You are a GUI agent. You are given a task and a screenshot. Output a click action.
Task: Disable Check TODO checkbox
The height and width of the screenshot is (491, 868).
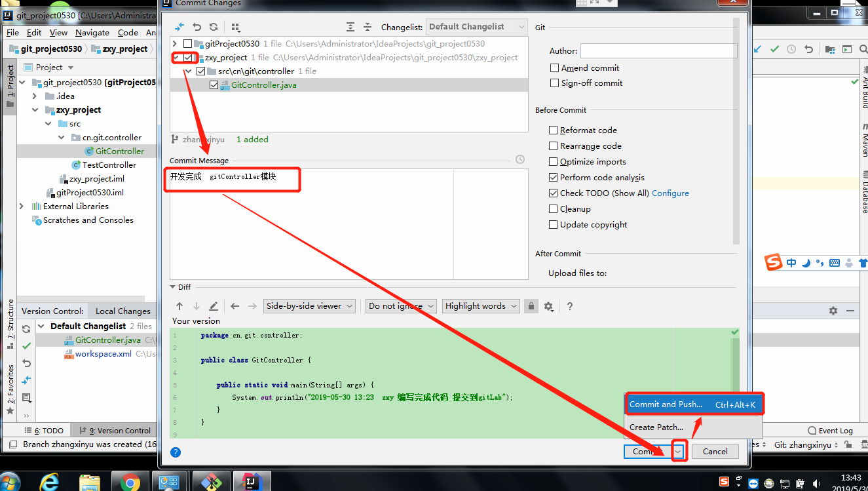(x=554, y=193)
